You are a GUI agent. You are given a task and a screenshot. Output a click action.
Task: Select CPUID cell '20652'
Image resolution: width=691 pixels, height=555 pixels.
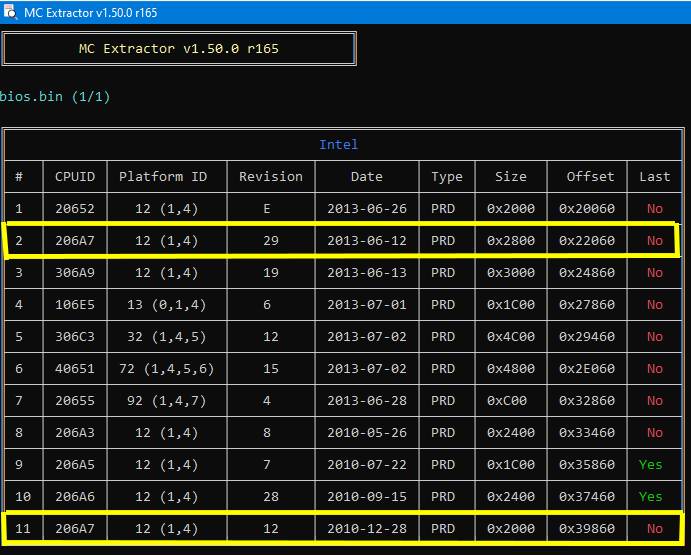pos(75,209)
